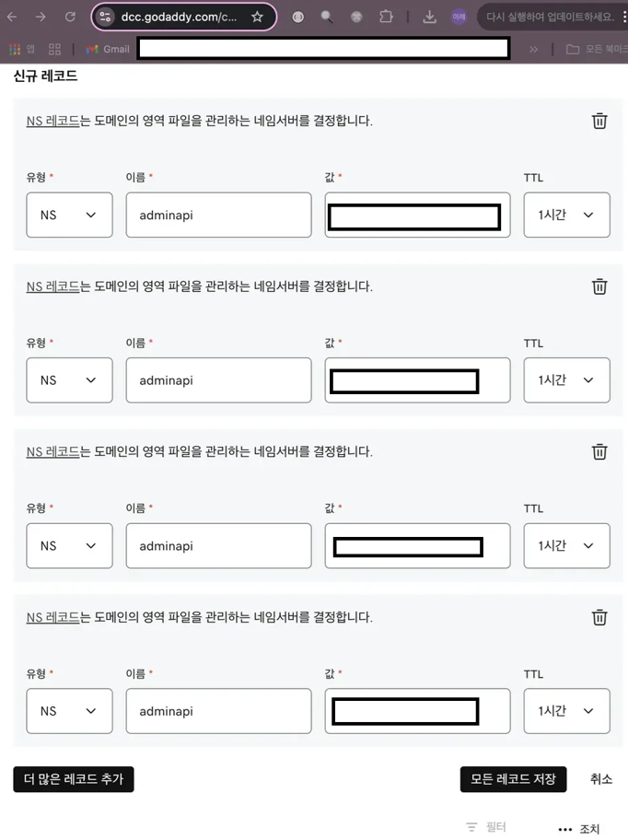Open the browser extensions puzzle icon
This screenshot has width=628, height=840.
(386, 17)
